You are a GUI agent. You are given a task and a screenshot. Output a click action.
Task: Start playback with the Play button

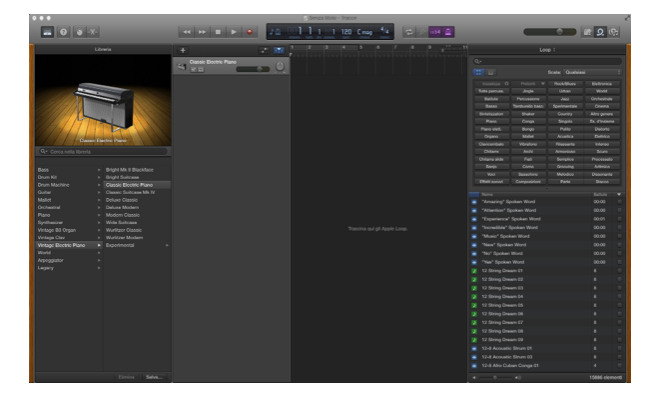pyautogui.click(x=234, y=32)
